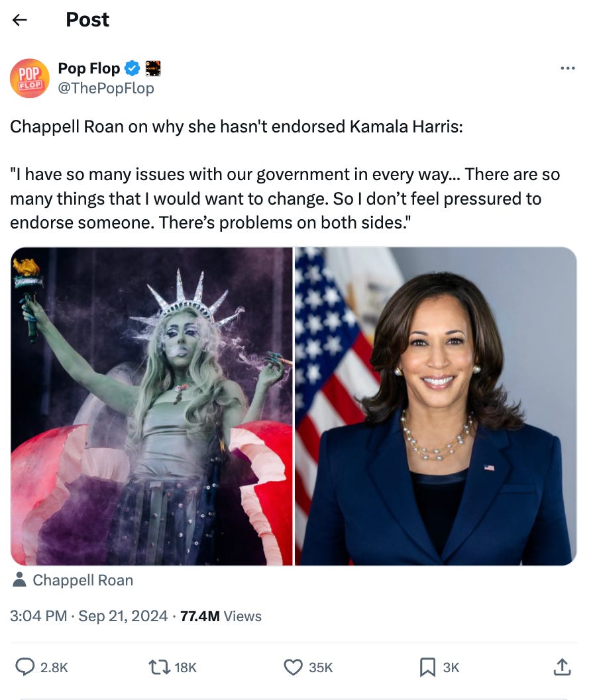Open the portrait photo with American flag
Viewport: 593px width, 700px height.
point(436,406)
